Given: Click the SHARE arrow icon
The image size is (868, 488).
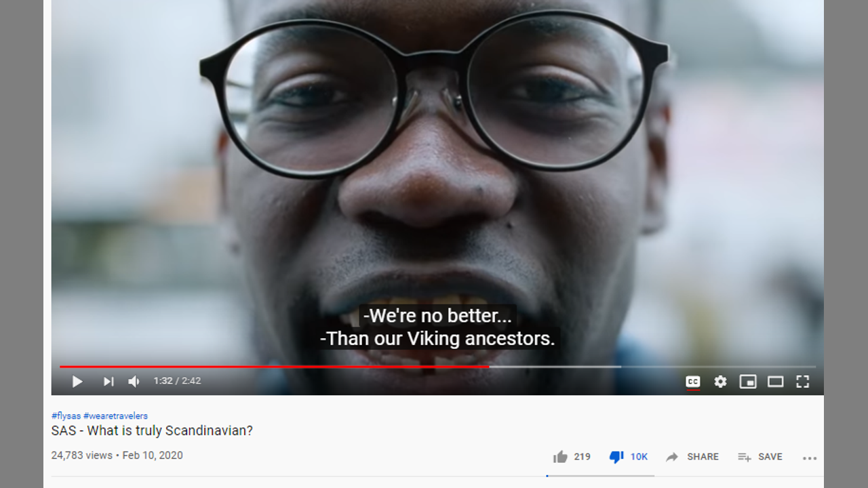Looking at the screenshot, I should point(672,457).
